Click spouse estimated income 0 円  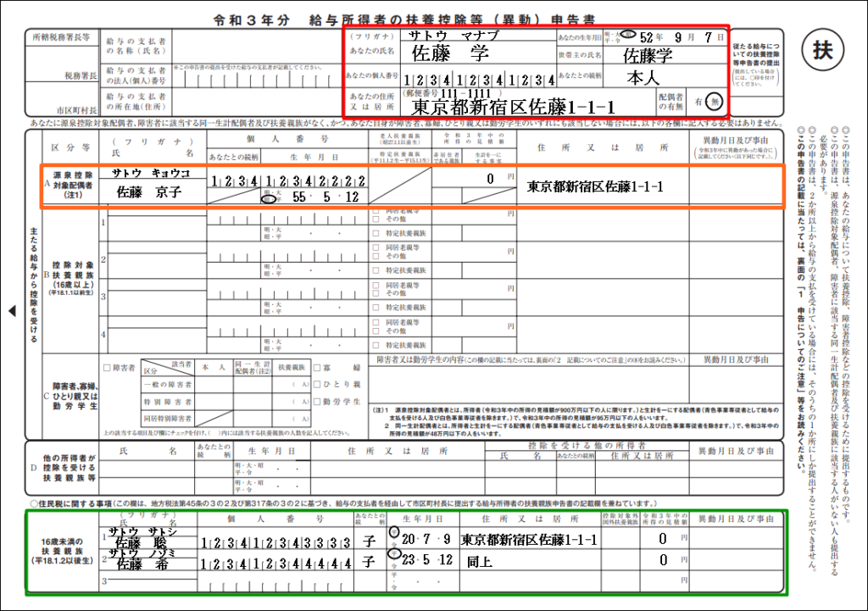click(x=500, y=178)
